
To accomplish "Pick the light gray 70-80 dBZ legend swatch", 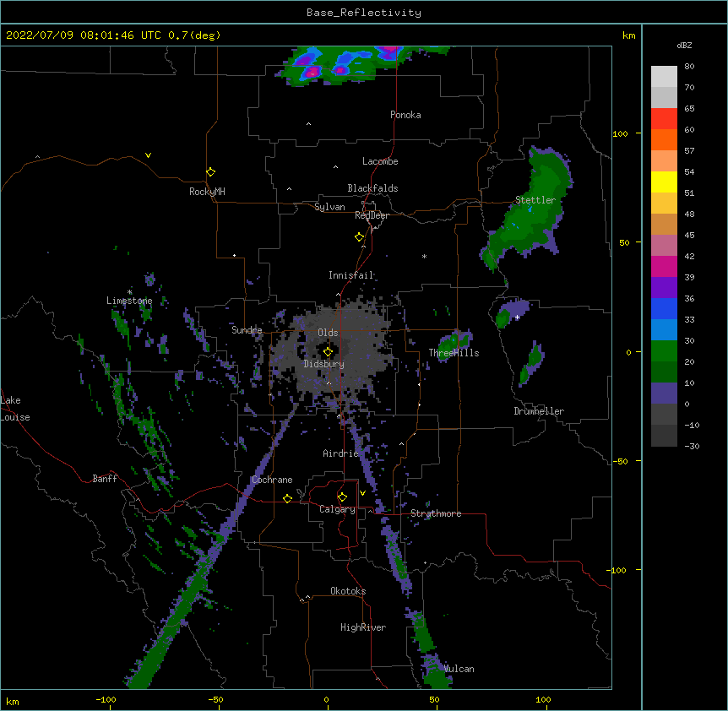I will pyautogui.click(x=664, y=77).
